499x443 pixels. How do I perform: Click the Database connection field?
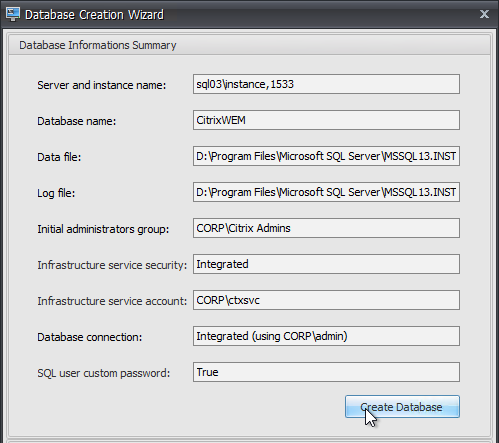[x=326, y=336]
